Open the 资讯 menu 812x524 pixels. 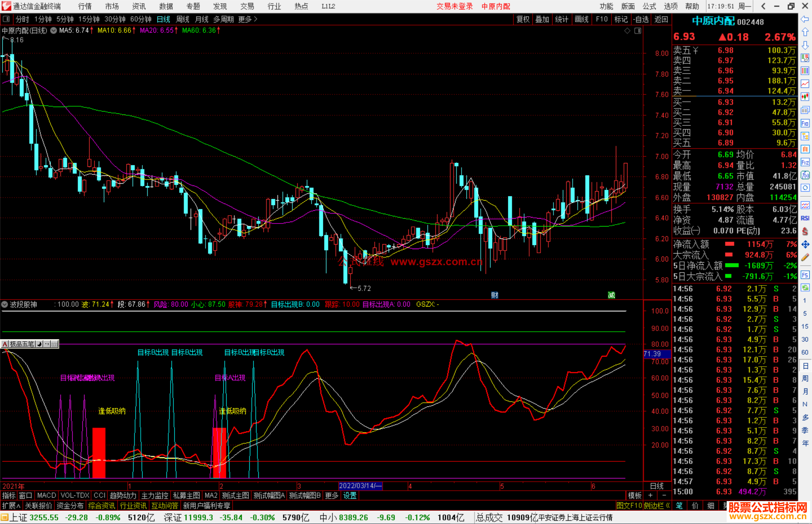coord(139,6)
